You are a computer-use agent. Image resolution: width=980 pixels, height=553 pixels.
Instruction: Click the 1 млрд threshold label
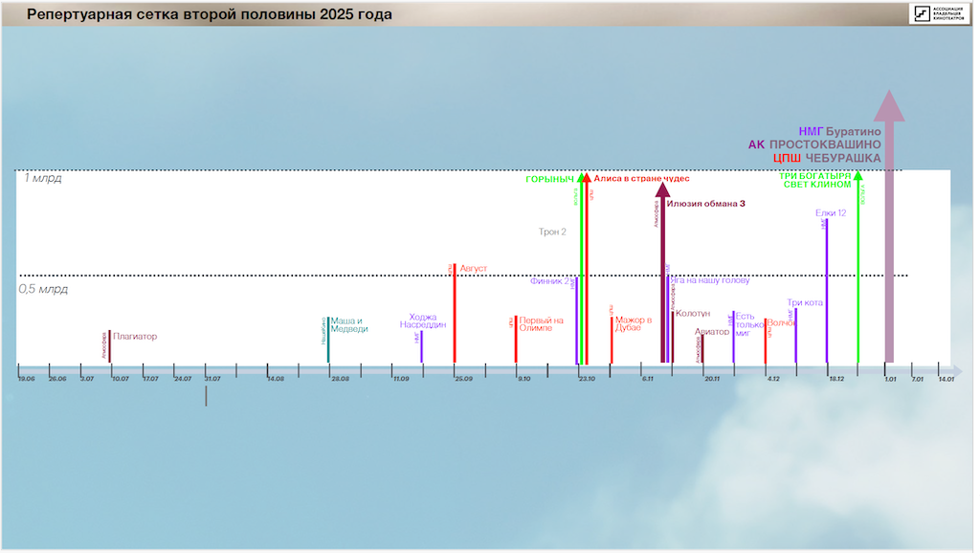tap(42, 178)
